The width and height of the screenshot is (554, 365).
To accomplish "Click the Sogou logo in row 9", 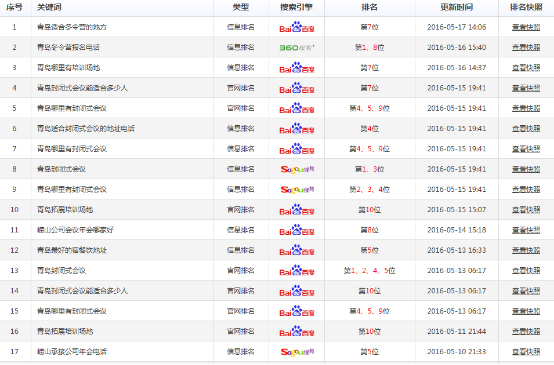I will tap(297, 190).
